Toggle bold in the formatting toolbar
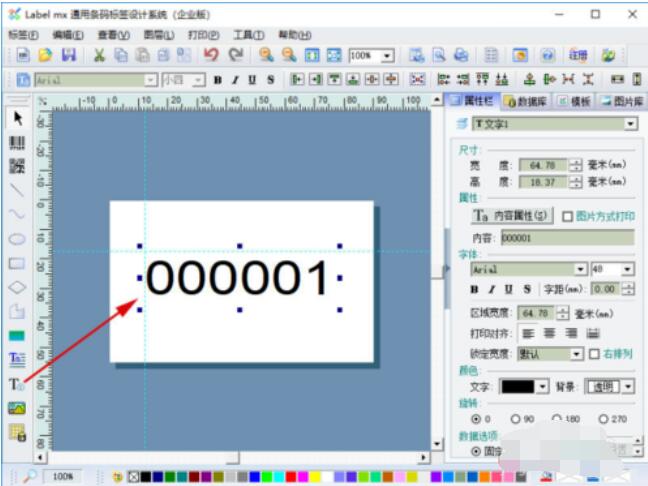 click(217, 80)
